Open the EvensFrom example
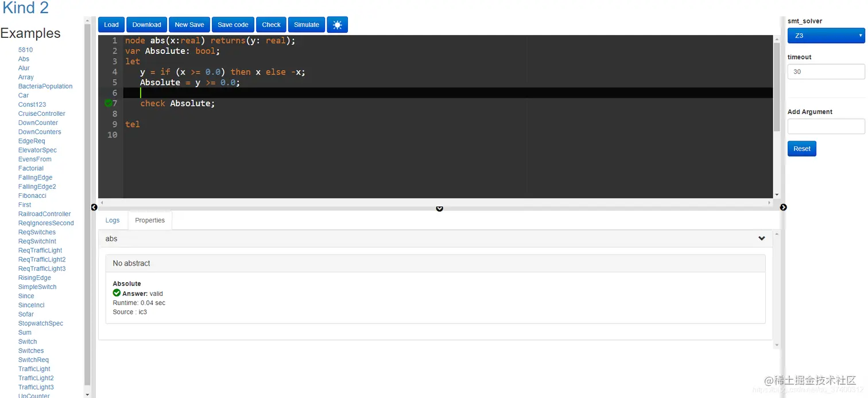 click(35, 159)
